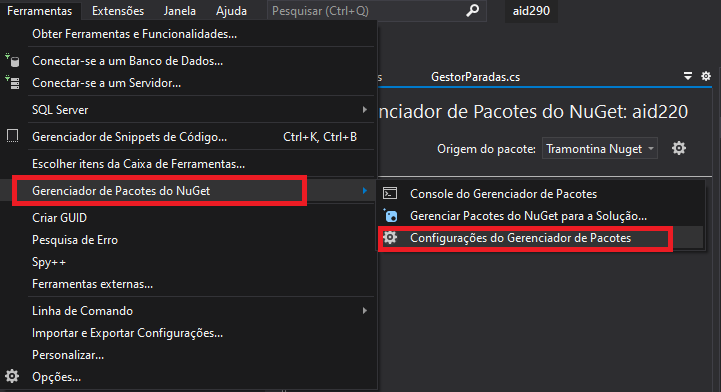
Task: Click the NuGet package icon for Gerenciar Pacotes
Action: (x=390, y=216)
